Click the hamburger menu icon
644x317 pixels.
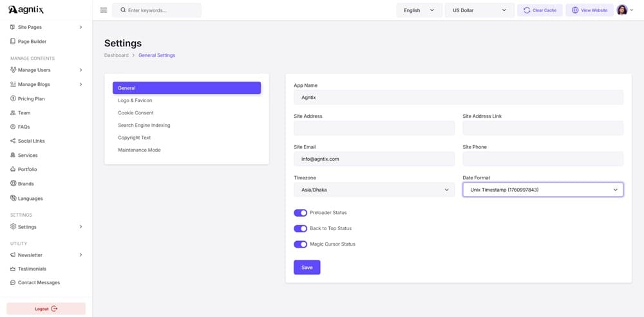point(104,10)
